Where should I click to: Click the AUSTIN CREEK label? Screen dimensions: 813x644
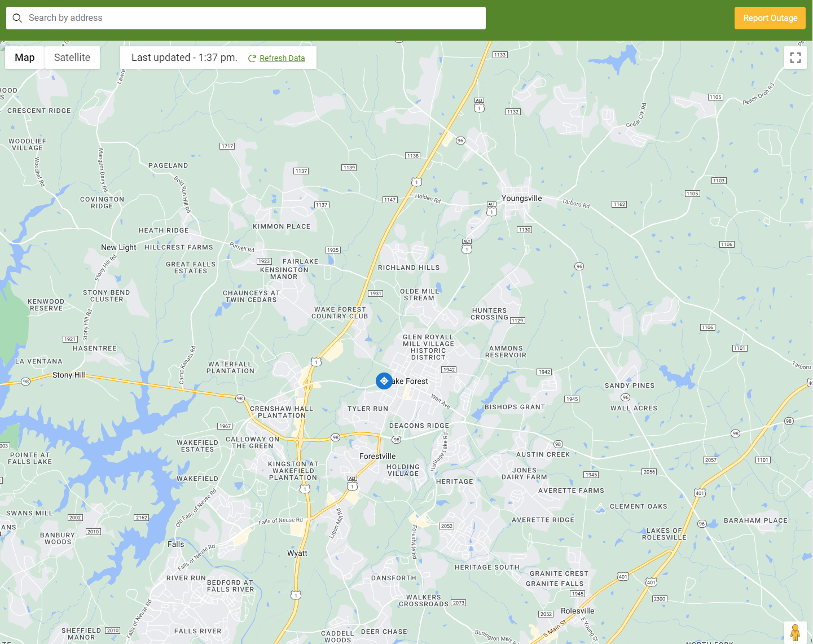coord(543,454)
